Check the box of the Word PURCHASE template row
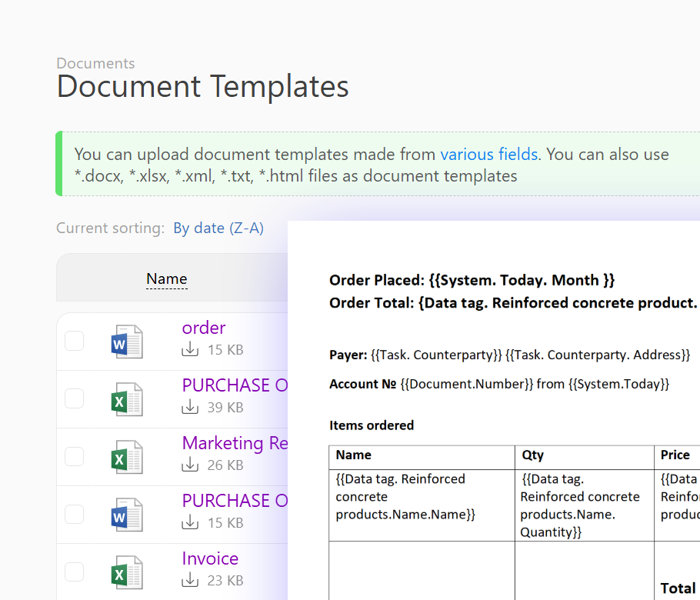 click(74, 514)
